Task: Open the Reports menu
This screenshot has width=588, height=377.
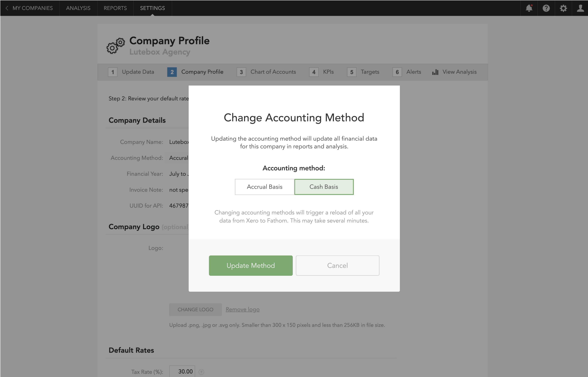Action: click(115, 8)
